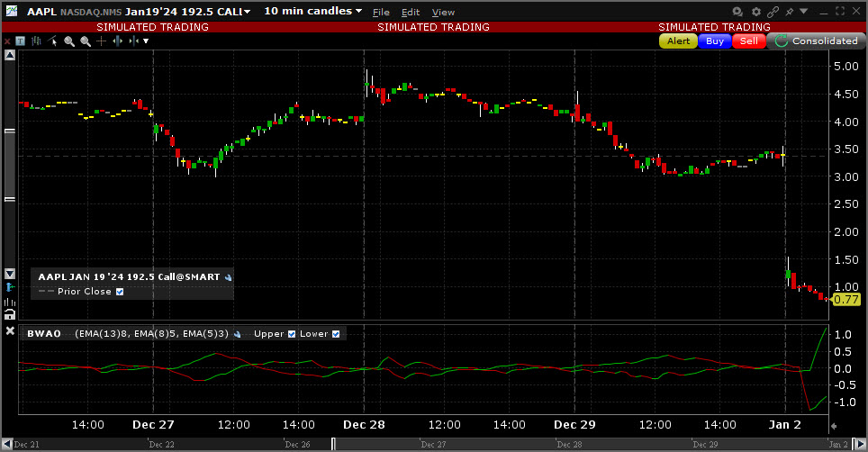The width and height of the screenshot is (868, 452).
Task: Edit AAPL Call@SMART series wrench icon
Action: point(228,277)
